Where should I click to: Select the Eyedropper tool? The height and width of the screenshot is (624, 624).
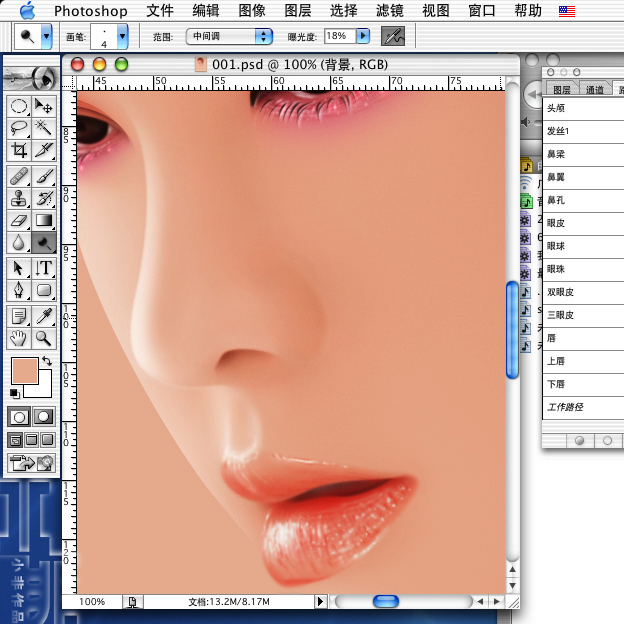click(43, 316)
